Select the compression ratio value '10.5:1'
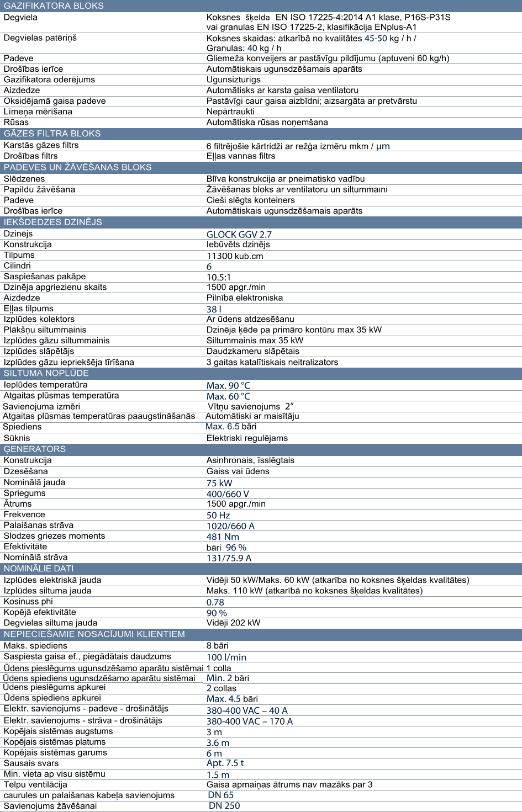This screenshot has width=522, height=812. point(219,278)
